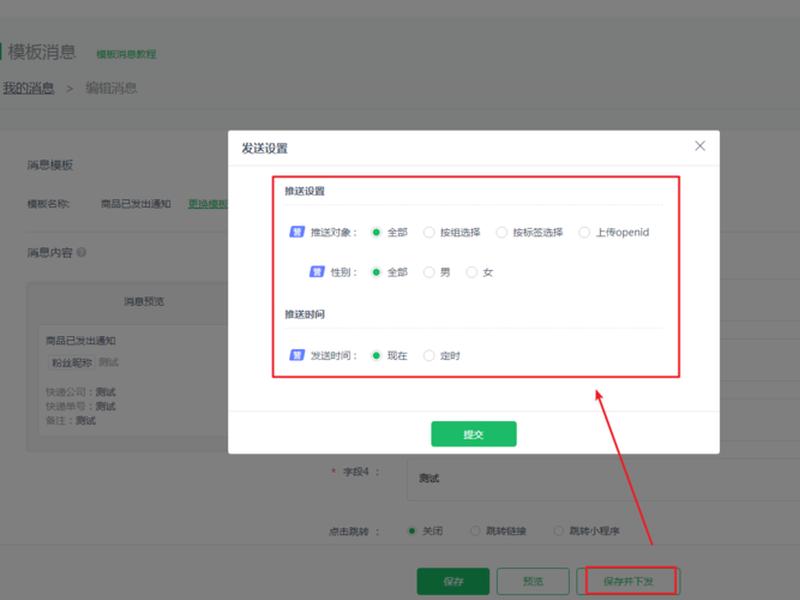Viewport: 800px width, 600px height.
Task: Close the 发送设置 dialog
Action: (x=700, y=146)
